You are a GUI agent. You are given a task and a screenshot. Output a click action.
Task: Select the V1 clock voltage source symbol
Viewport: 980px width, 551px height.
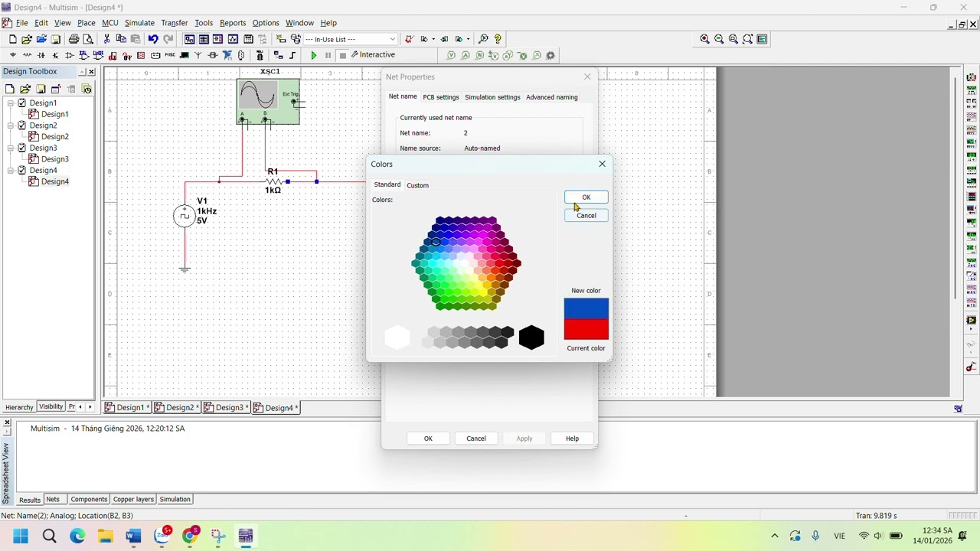point(184,217)
